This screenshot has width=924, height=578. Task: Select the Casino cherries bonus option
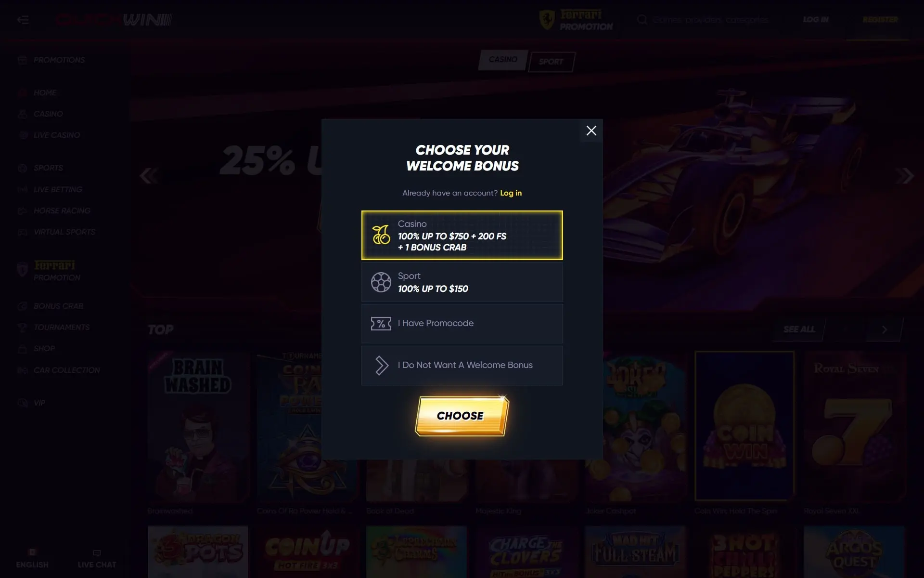462,236
